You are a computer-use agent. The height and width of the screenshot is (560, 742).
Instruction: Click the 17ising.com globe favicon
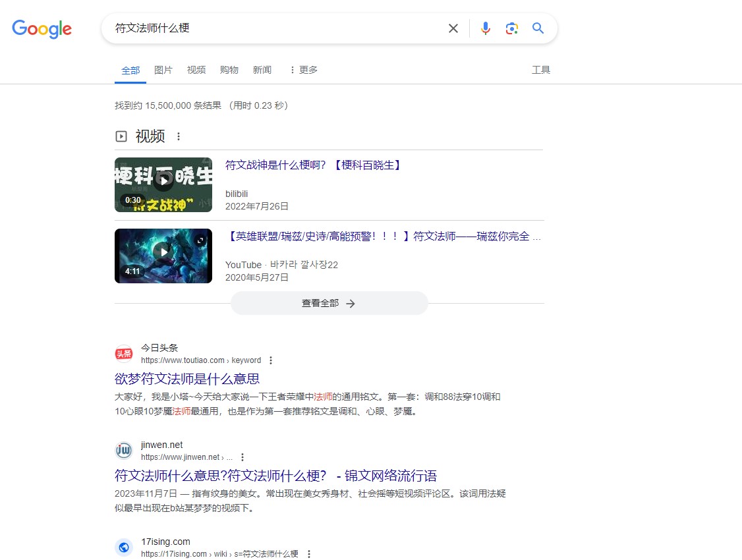point(124,547)
